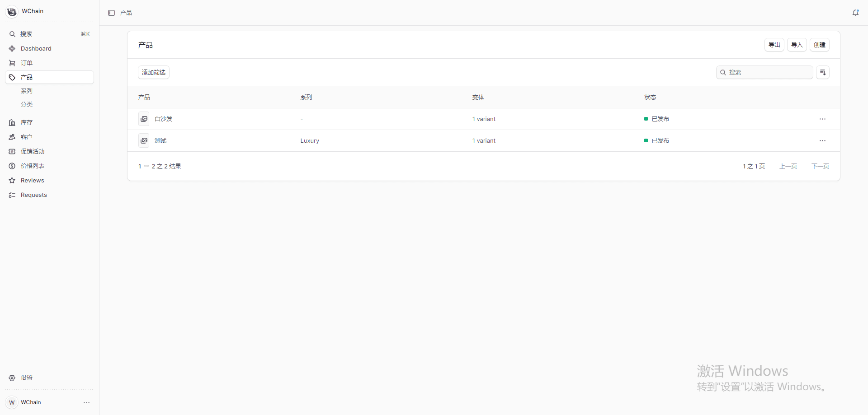Open the actions menu for 测试
The width and height of the screenshot is (868, 415).
[x=822, y=141]
